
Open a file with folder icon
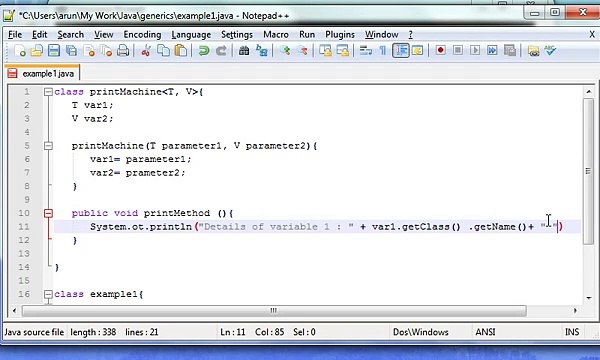[x=37, y=50]
